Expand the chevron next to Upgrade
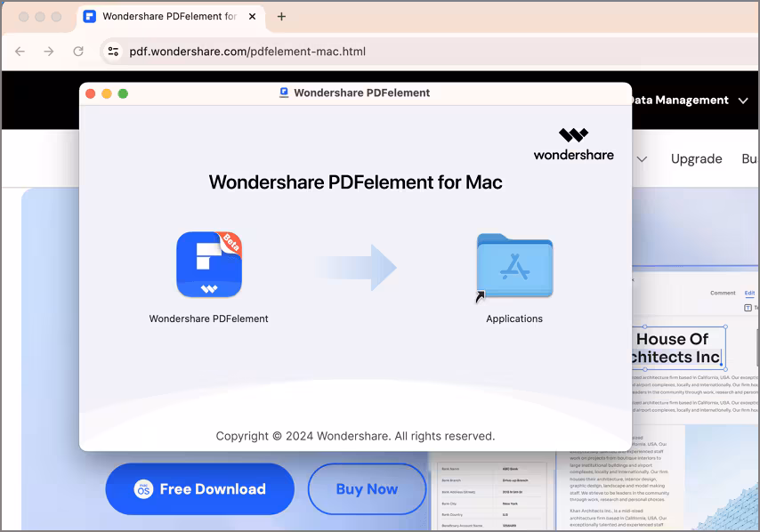 point(642,159)
